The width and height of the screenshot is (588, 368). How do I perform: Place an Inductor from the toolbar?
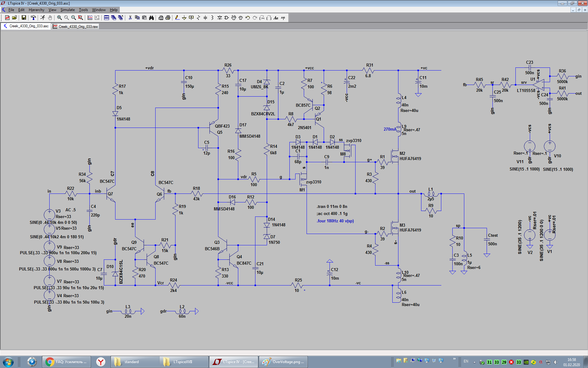click(x=212, y=18)
